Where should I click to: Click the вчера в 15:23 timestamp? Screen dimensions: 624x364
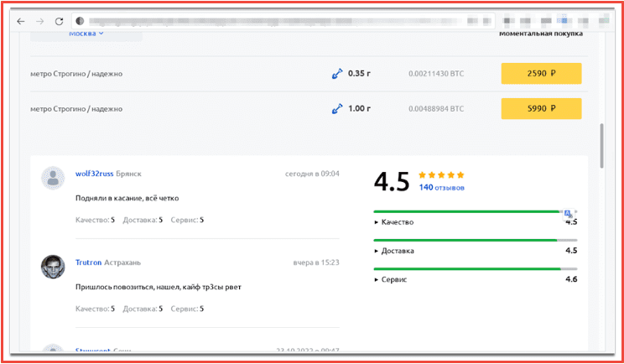(316, 263)
